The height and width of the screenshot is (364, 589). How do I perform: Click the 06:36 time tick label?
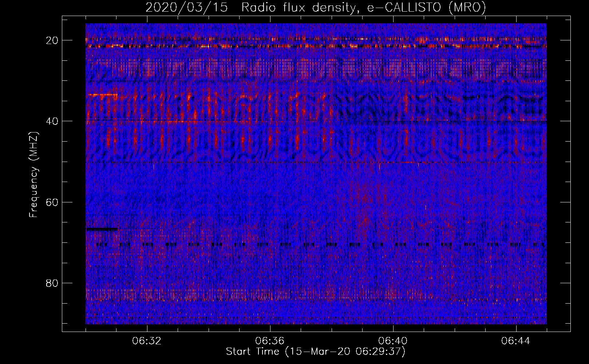(270, 341)
